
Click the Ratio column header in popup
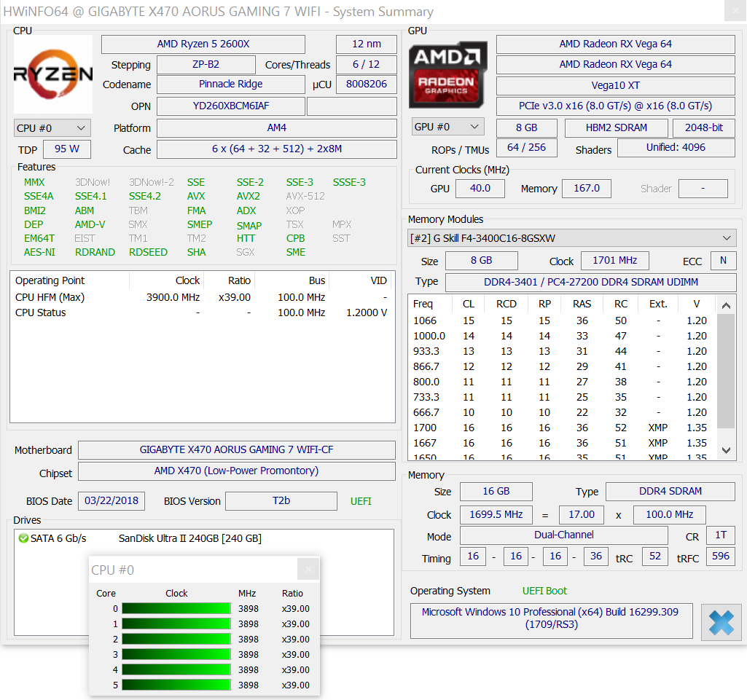[292, 594]
